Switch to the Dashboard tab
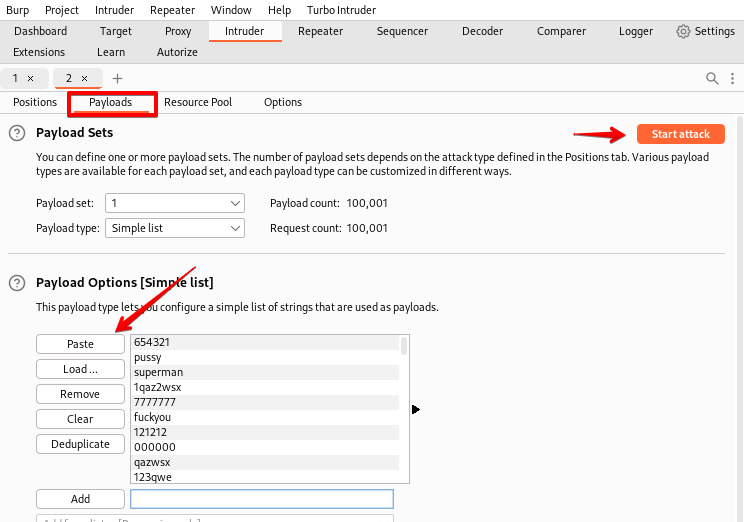The image size is (744, 522). point(40,31)
